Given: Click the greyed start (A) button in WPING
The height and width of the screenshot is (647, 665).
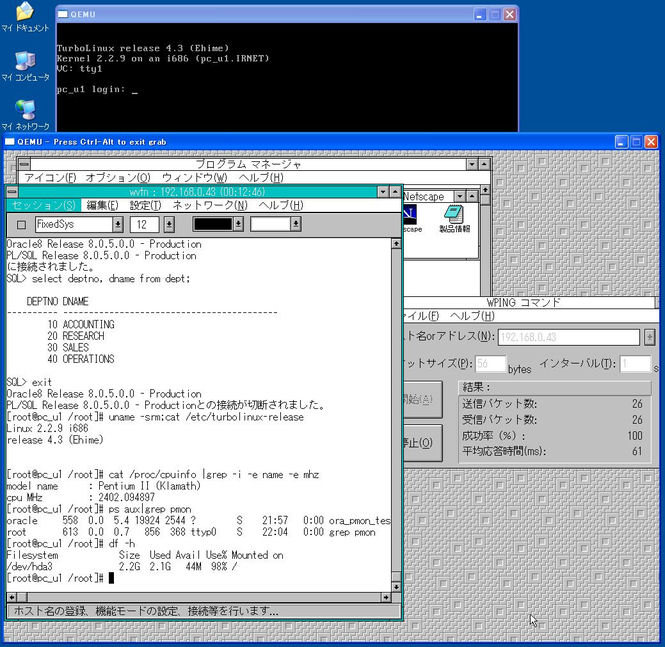Looking at the screenshot, I should 422,399.
